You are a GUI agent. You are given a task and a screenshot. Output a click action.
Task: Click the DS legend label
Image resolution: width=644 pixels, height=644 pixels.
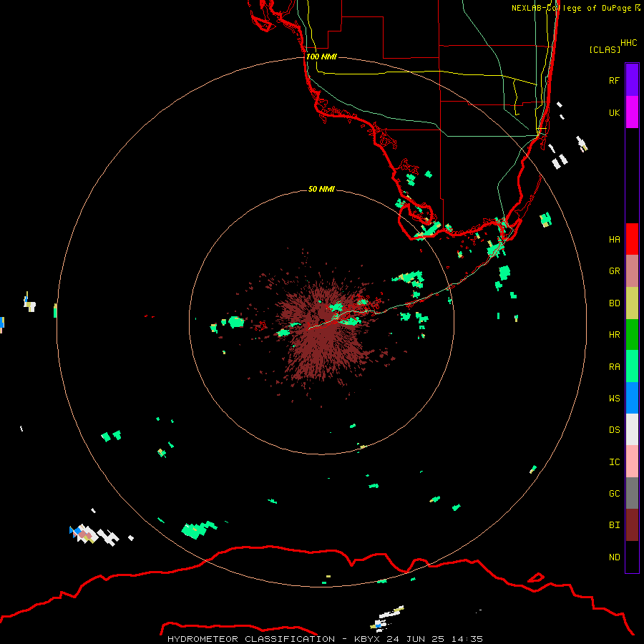click(x=614, y=430)
